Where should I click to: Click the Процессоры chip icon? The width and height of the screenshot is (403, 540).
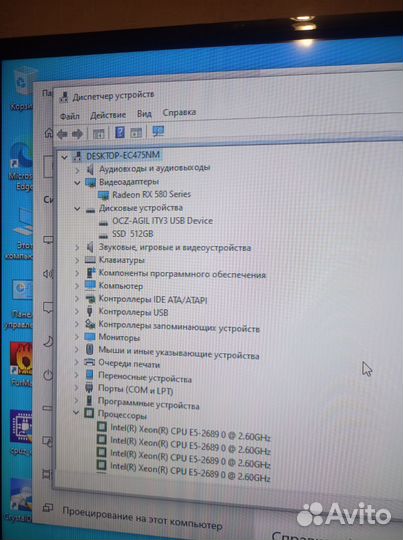pyautogui.click(x=89, y=413)
